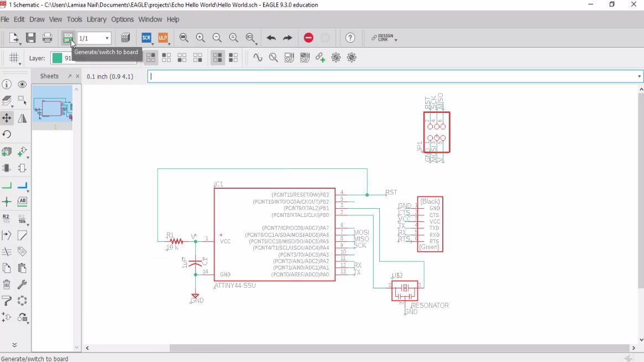The height and width of the screenshot is (362, 644).
Task: Open the Options menu
Action: tap(122, 19)
